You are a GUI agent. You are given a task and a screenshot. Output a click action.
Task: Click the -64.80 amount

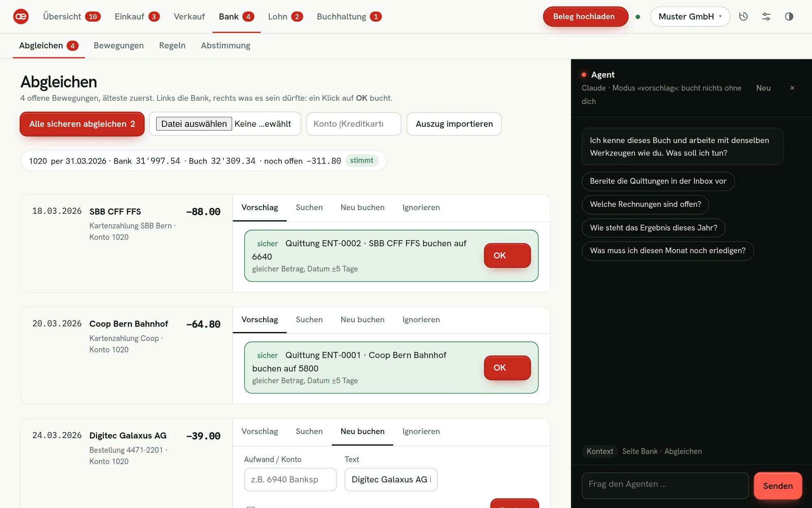(203, 324)
